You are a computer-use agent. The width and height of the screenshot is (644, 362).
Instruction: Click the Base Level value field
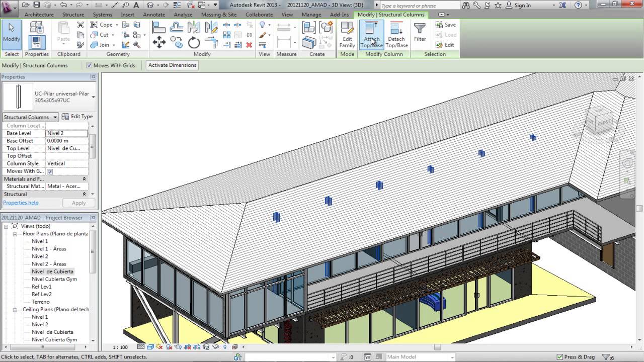click(x=66, y=133)
